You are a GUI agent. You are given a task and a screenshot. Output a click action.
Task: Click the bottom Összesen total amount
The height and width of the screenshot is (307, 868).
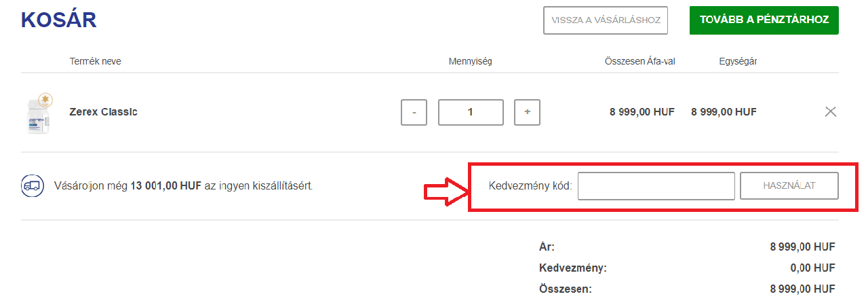point(802,289)
